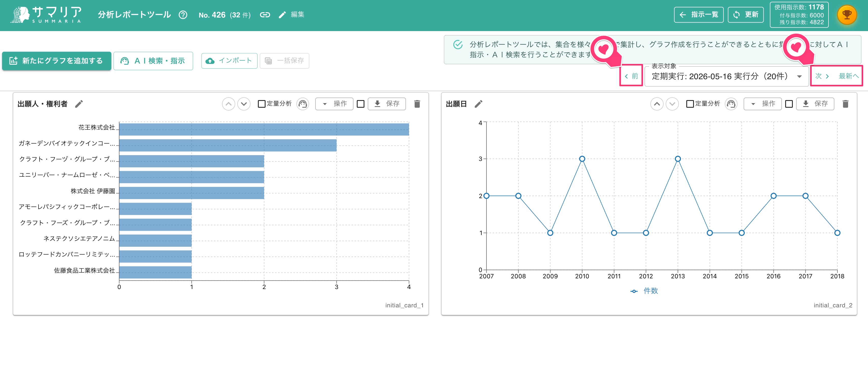Click the 2013 data point on line chart

(x=678, y=159)
